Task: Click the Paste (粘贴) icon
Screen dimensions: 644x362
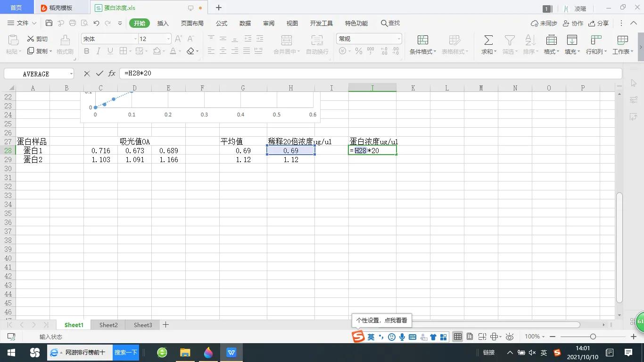Action: click(13, 40)
